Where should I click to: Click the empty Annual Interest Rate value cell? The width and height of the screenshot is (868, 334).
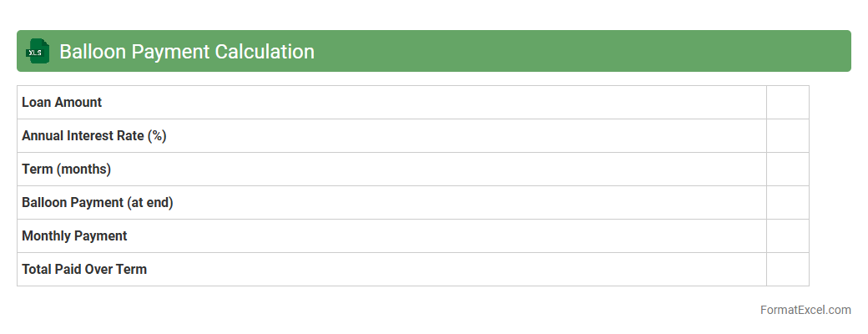point(787,136)
